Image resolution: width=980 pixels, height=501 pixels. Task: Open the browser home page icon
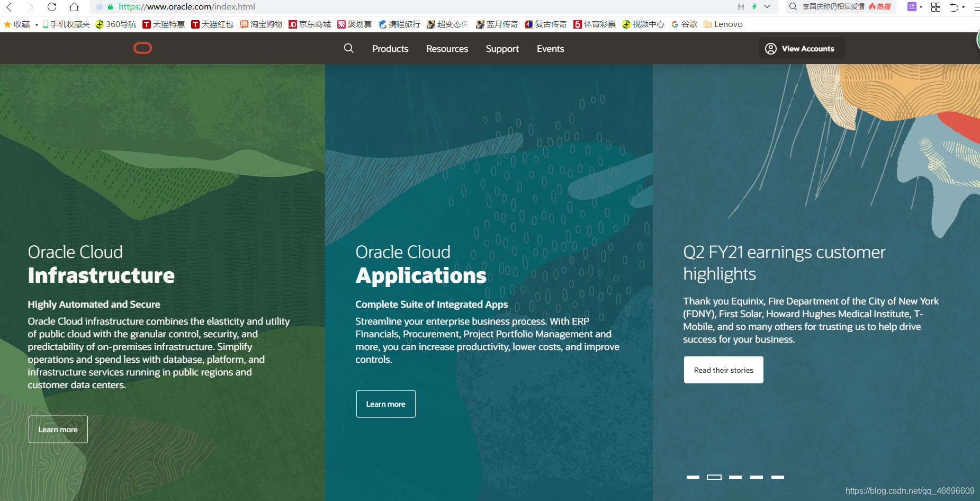pyautogui.click(x=74, y=7)
